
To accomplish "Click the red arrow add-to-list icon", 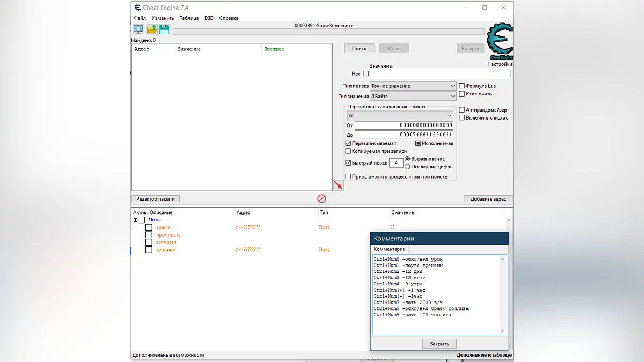I will [x=338, y=185].
